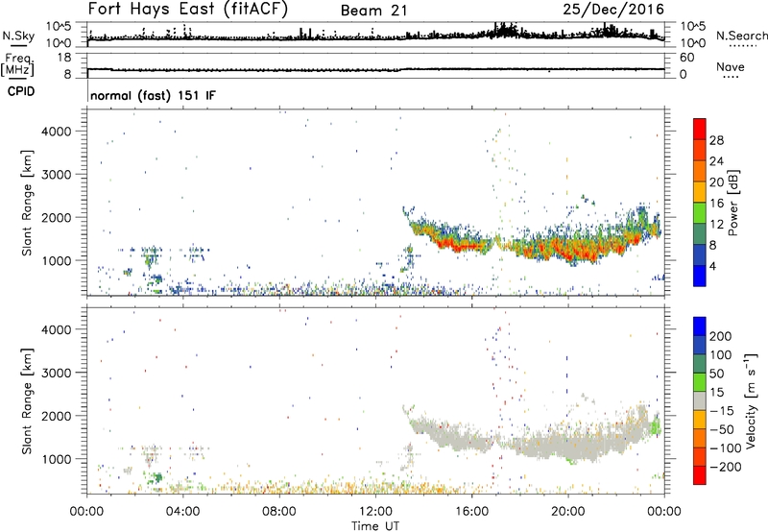
Task: Click the Velocity colorbar value '200'
Action: coord(721,336)
